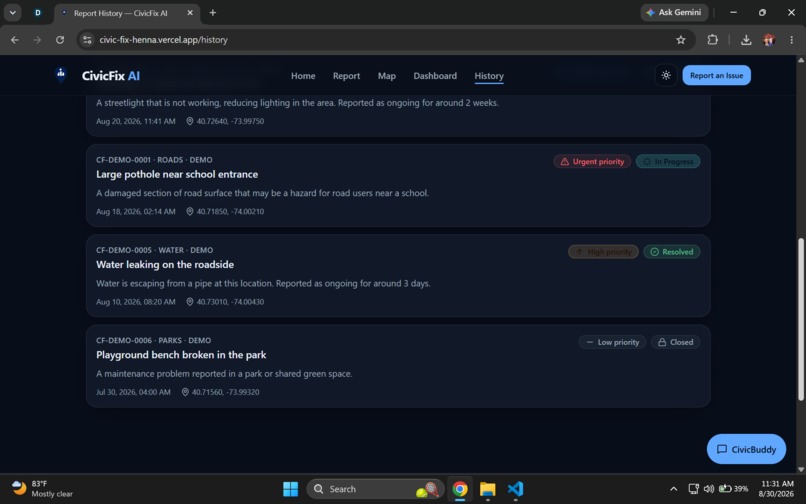Click the taskbar volume speaker icon
The image size is (806, 504).
tap(709, 489)
